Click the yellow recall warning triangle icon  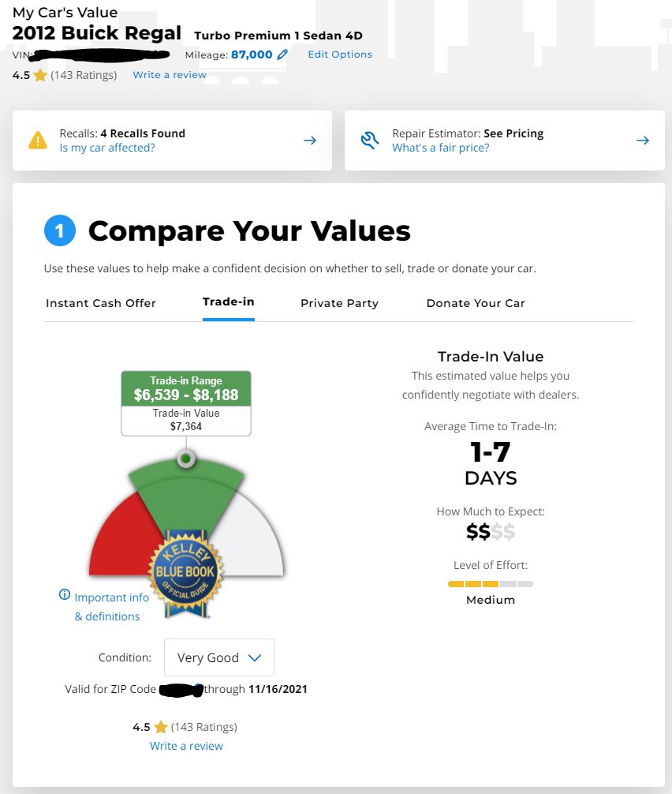38,140
